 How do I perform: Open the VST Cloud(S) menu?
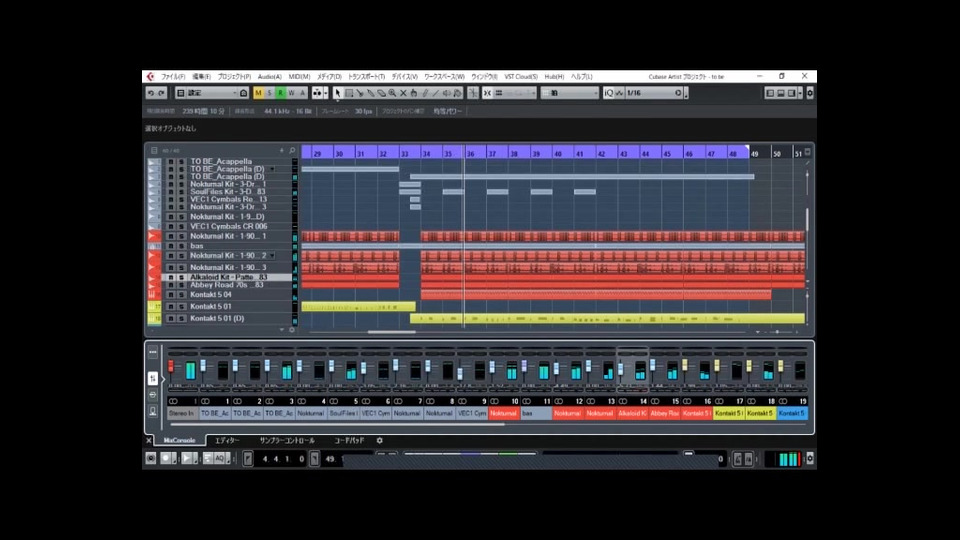coord(521,77)
